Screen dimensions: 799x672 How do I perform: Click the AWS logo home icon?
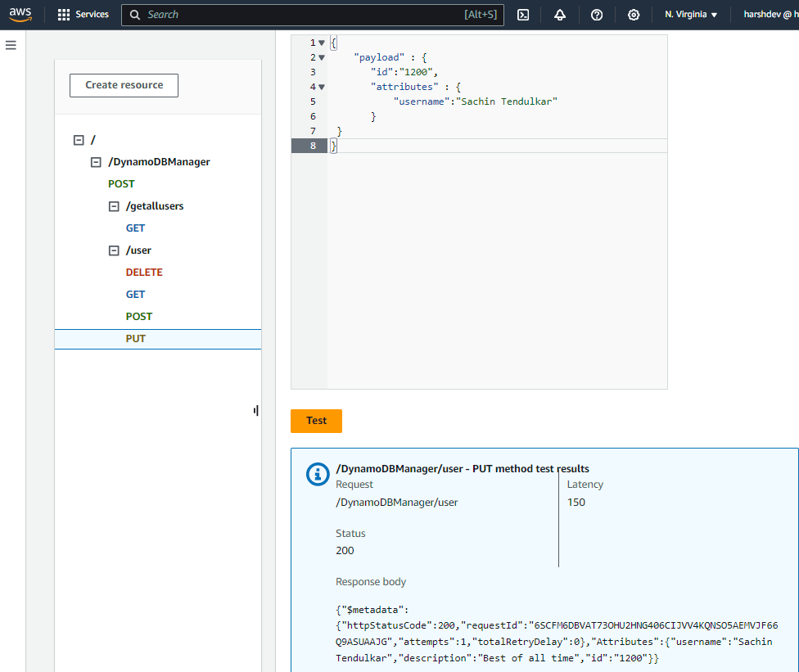(x=20, y=15)
